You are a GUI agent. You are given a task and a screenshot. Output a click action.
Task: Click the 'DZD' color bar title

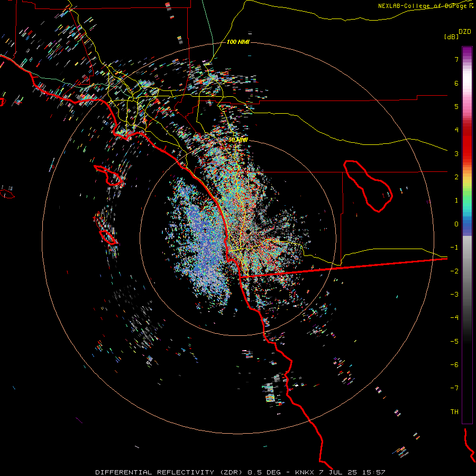pyautogui.click(x=465, y=32)
